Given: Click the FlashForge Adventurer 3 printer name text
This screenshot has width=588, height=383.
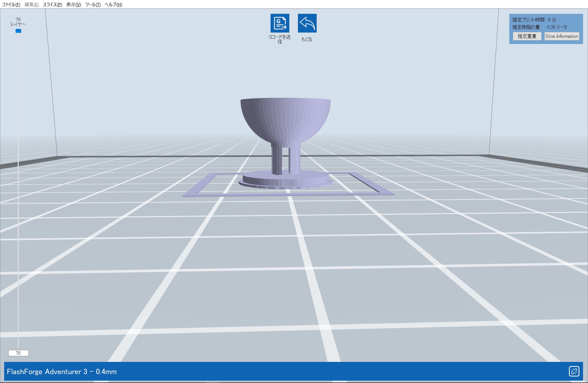Looking at the screenshot, I should coord(62,372).
